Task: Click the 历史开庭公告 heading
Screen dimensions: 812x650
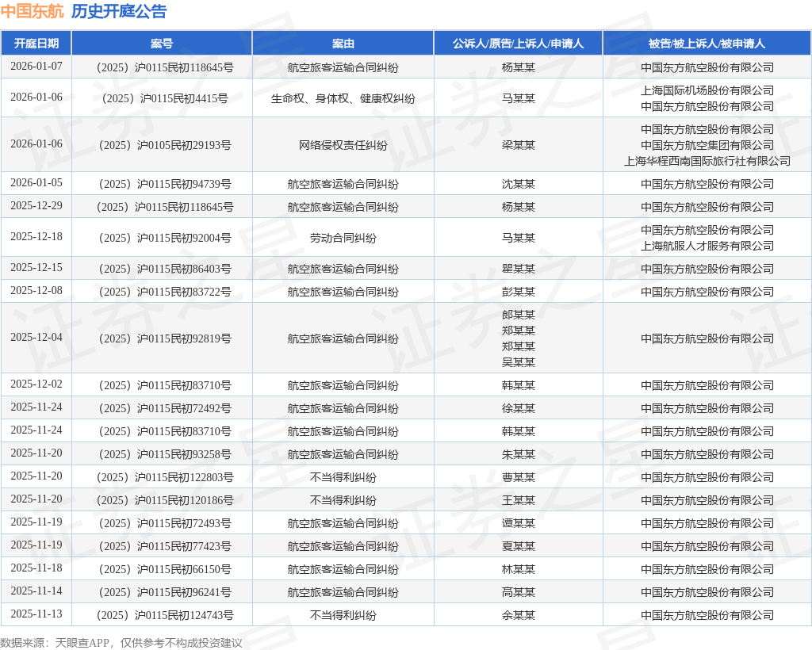Action: coord(119,11)
